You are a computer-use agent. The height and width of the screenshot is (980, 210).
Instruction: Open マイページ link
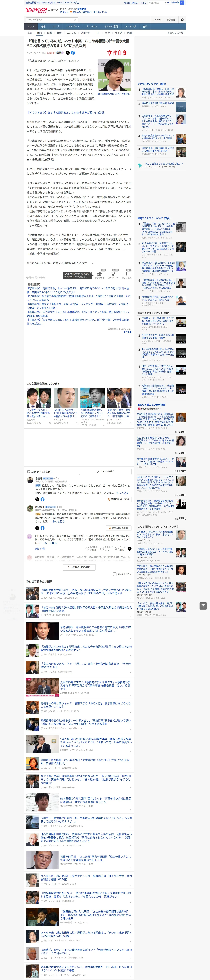coord(157,20)
